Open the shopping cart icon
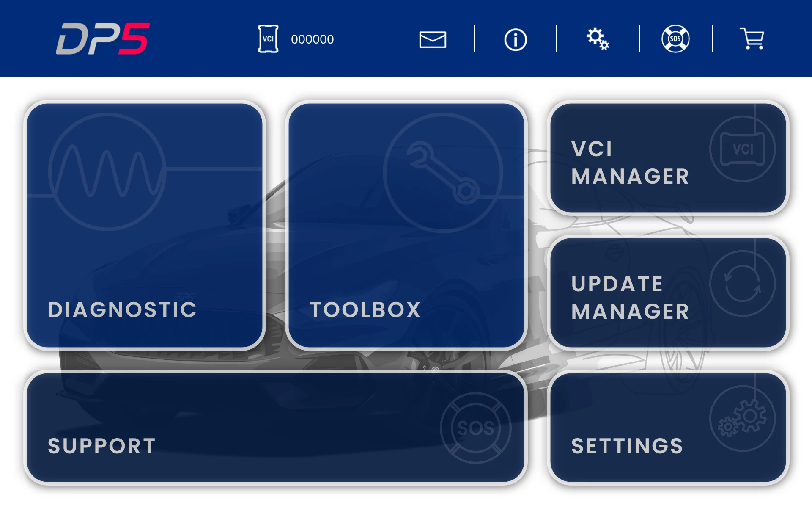The height and width of the screenshot is (508, 812). click(x=752, y=39)
